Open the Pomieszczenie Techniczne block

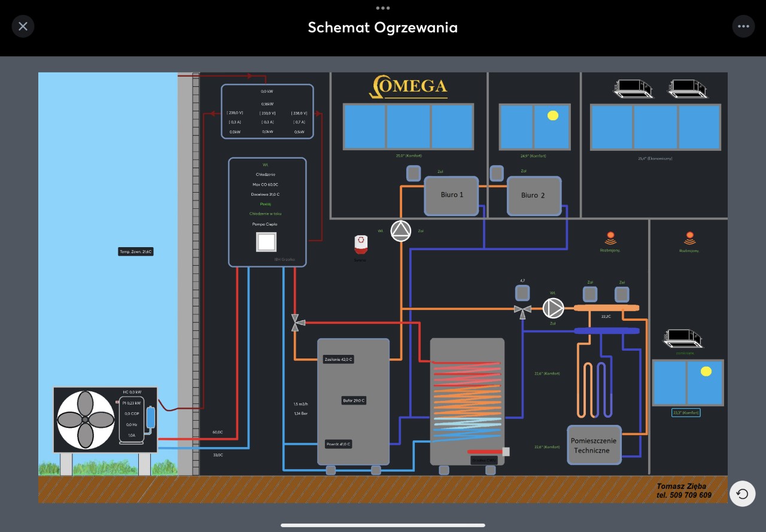point(594,445)
